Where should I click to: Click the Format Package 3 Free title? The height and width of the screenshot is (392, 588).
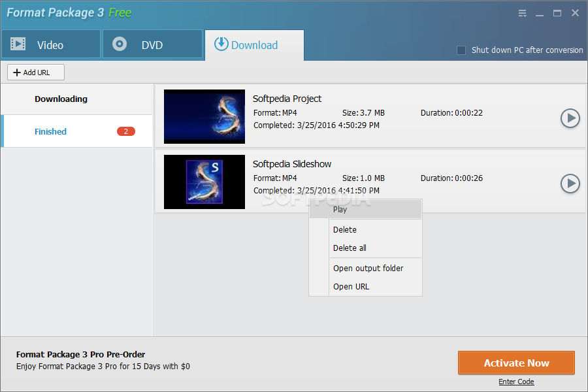point(69,13)
